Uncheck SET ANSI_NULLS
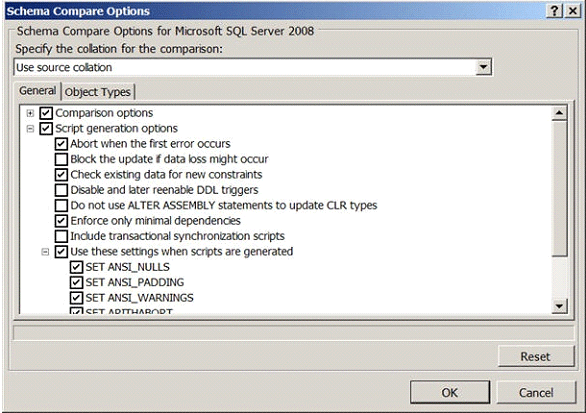This screenshot has height=413, width=586. (x=76, y=267)
